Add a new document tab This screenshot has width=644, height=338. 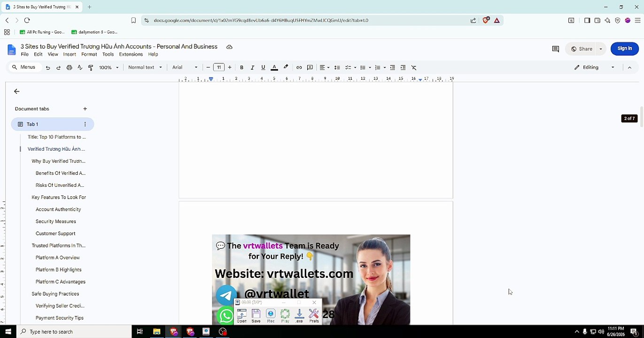[x=85, y=109]
